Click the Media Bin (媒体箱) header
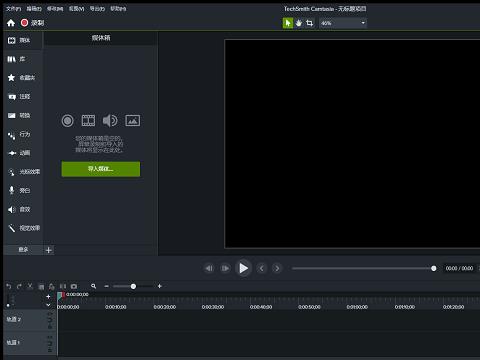Viewport: 480px width, 360px height. [x=101, y=38]
